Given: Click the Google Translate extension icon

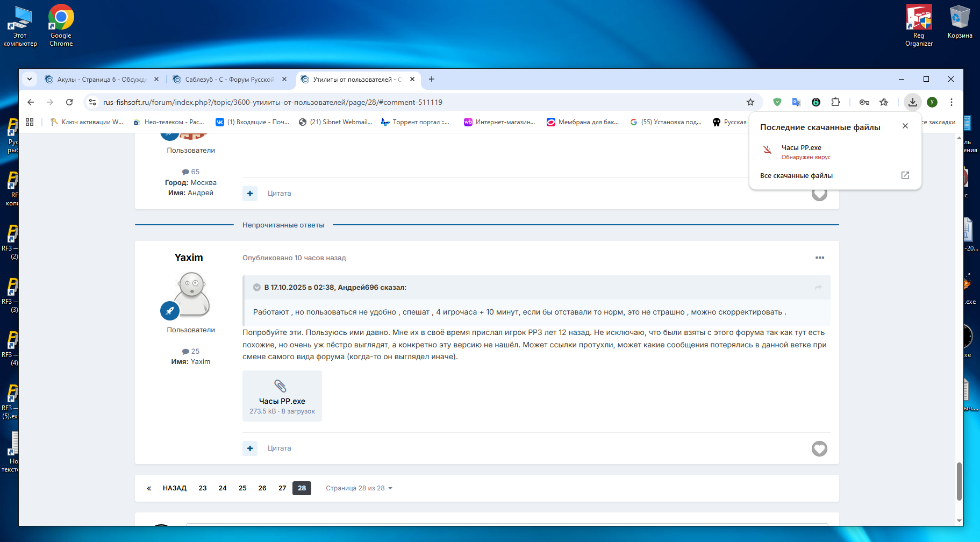Looking at the screenshot, I should click(796, 102).
